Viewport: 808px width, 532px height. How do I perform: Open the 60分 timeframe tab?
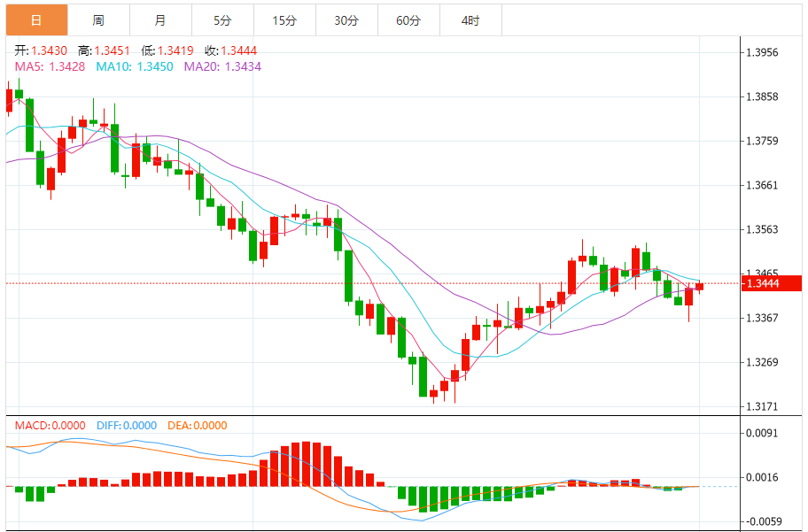pyautogui.click(x=408, y=20)
